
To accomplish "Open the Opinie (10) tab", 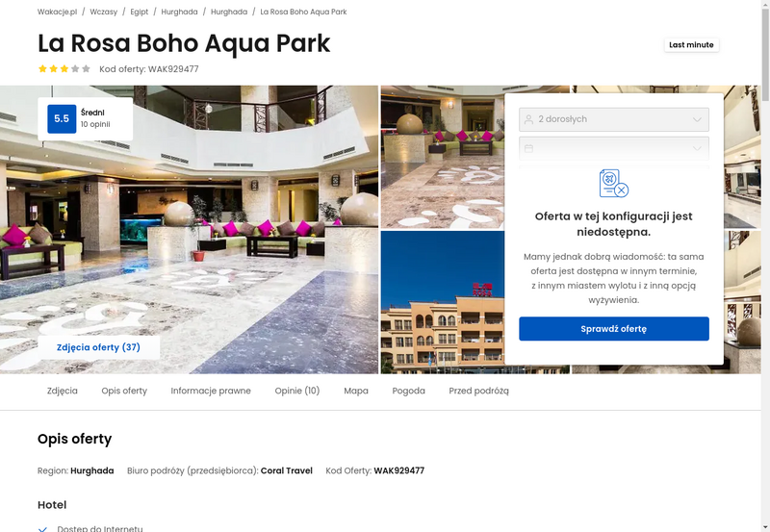I will (x=297, y=391).
